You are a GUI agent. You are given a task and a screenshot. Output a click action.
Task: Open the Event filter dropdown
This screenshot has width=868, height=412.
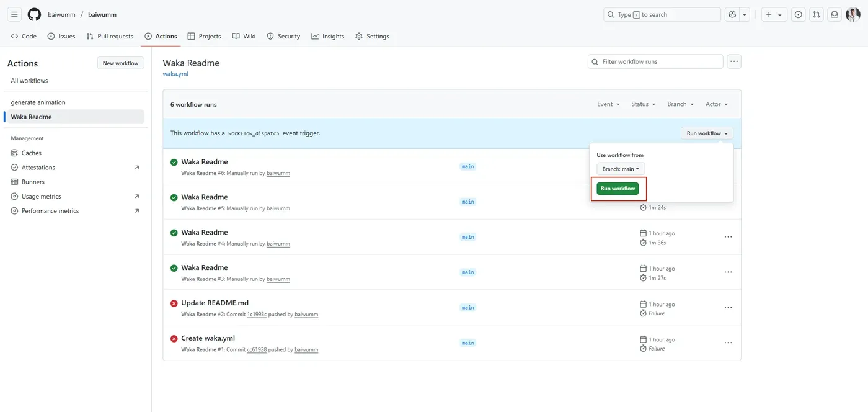point(608,104)
